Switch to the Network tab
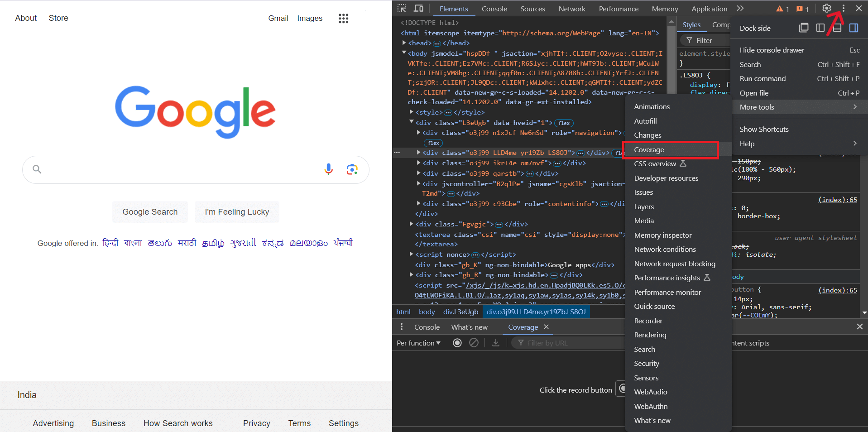The image size is (868, 432). [x=572, y=9]
